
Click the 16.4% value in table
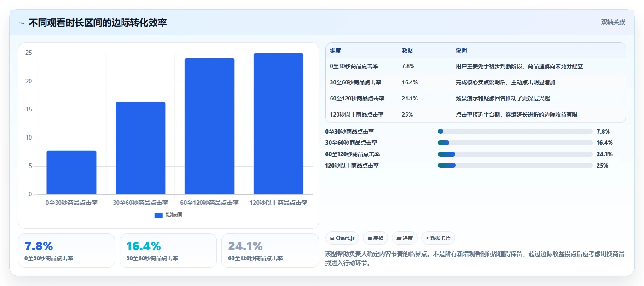tap(410, 82)
